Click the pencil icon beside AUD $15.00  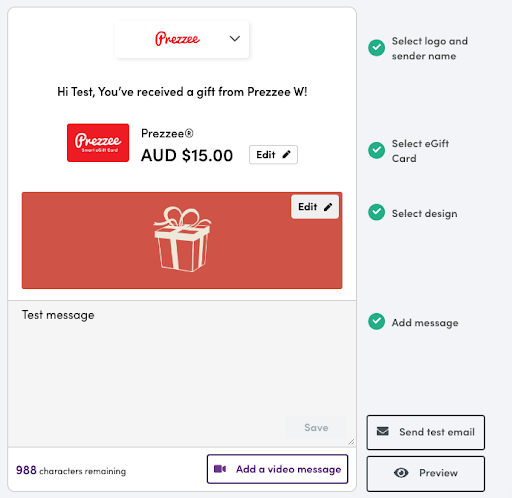point(286,155)
